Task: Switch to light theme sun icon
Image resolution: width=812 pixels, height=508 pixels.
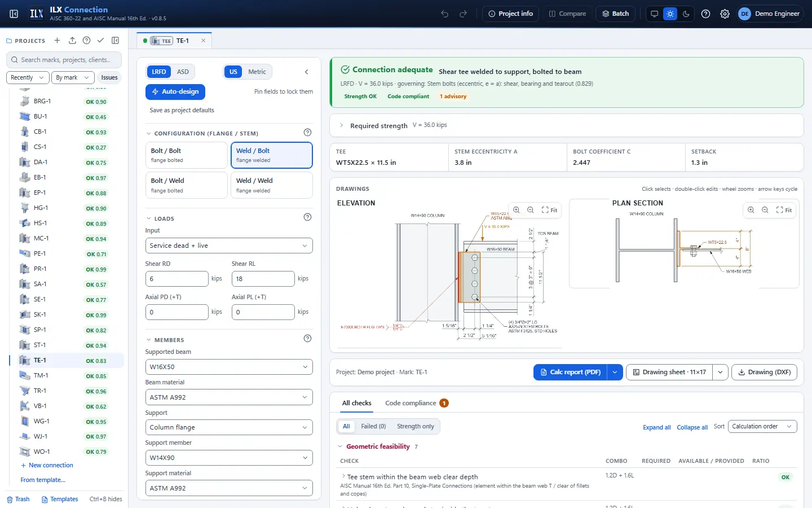Action: (x=670, y=14)
